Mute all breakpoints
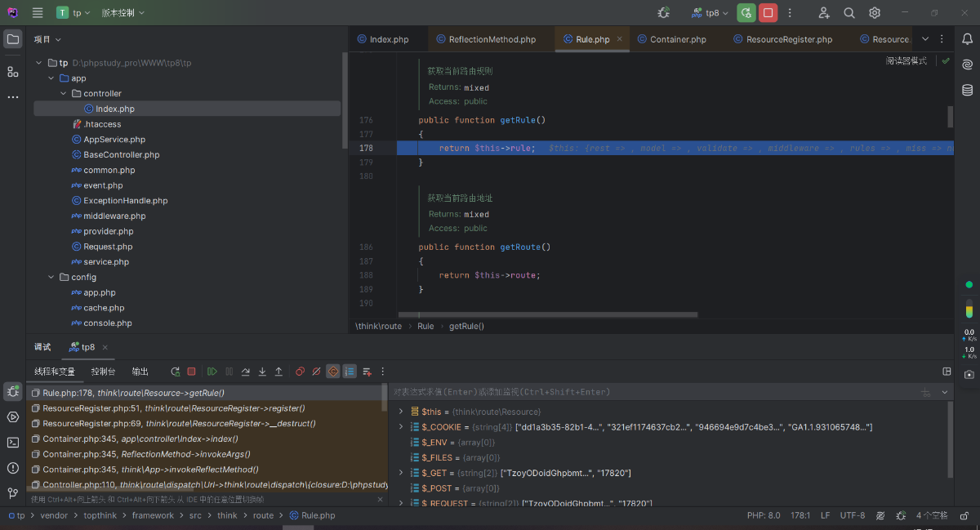Image resolution: width=980 pixels, height=530 pixels. pos(315,371)
